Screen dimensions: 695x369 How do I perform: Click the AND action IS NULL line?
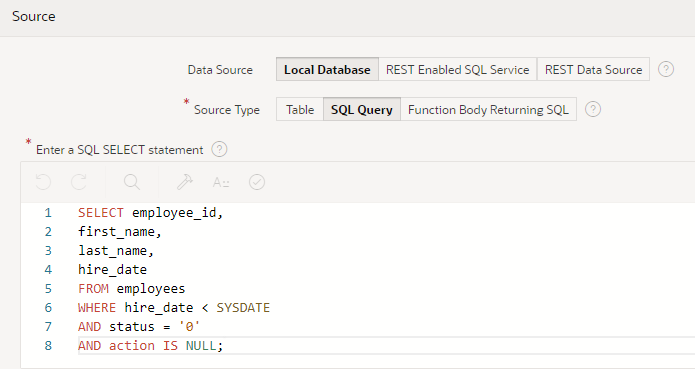tap(151, 346)
